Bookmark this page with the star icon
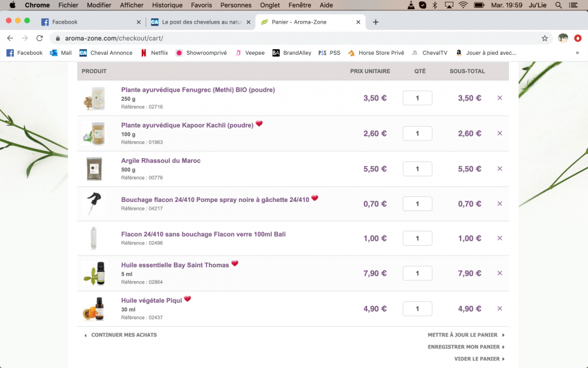The width and height of the screenshot is (588, 368). 545,38
